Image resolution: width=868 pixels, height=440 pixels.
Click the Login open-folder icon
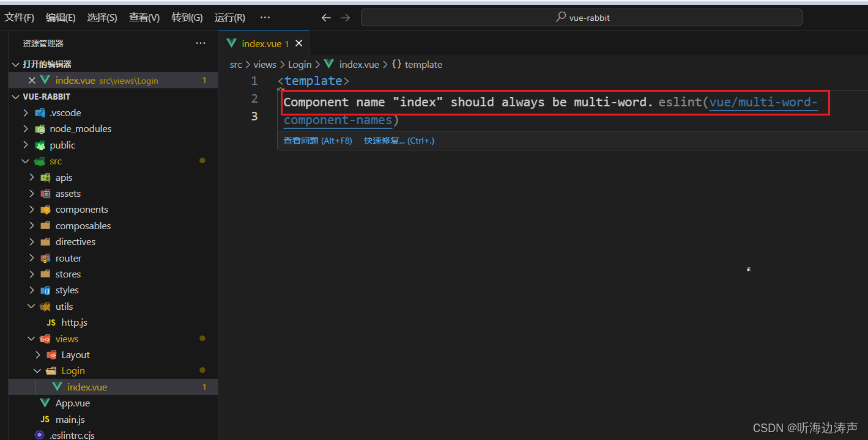coord(51,371)
